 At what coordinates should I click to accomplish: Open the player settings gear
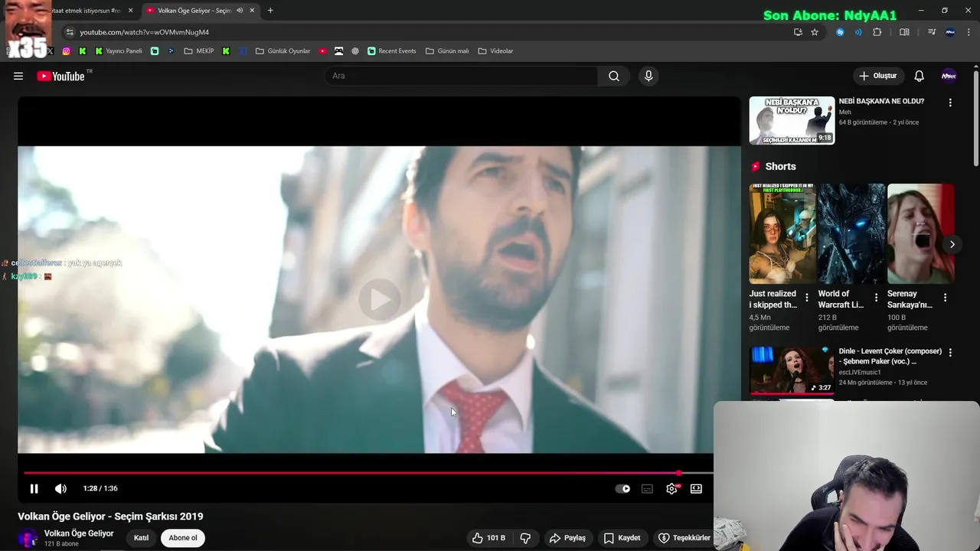click(671, 488)
